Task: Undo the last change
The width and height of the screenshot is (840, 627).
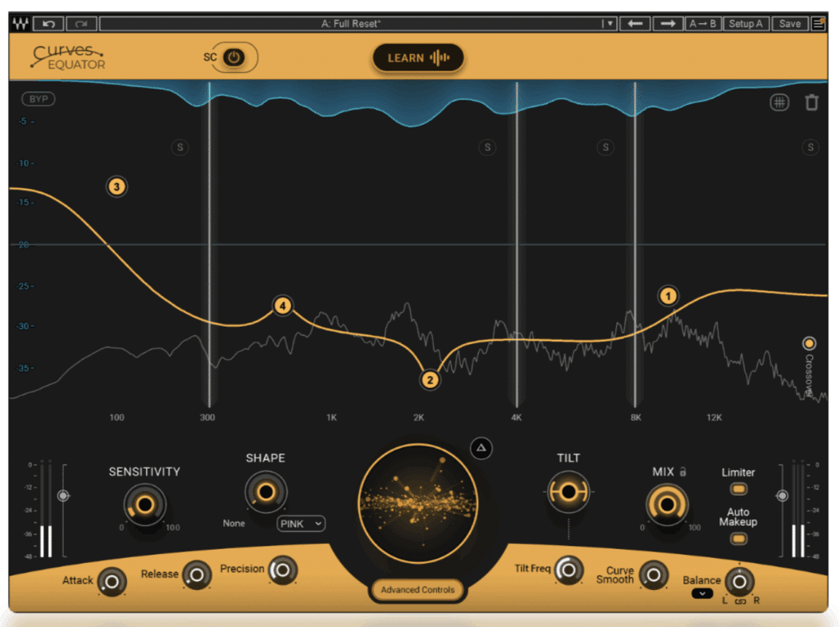Action: tap(48, 24)
